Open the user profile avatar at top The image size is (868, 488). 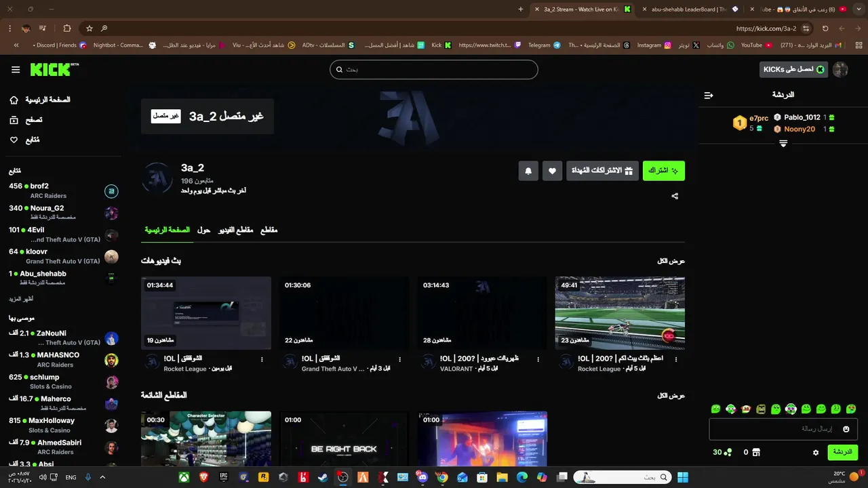[840, 70]
